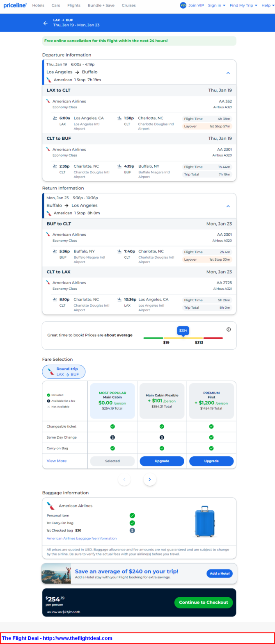Click the $354.21 Total fare text

162,407
